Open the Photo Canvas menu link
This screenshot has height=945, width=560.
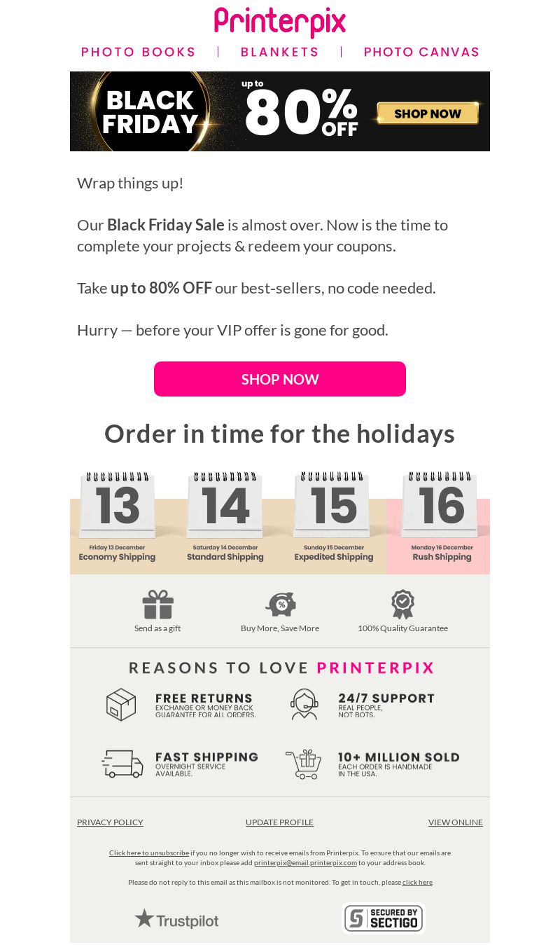(421, 52)
